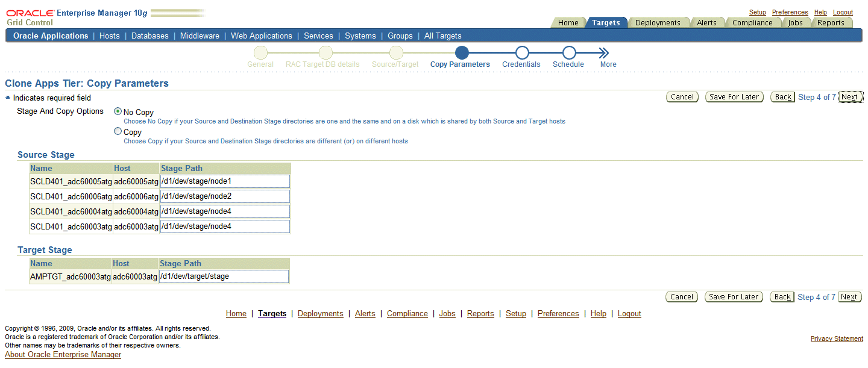Open the Web Applications subtab
Screen dimensions: 868x368
coord(262,36)
